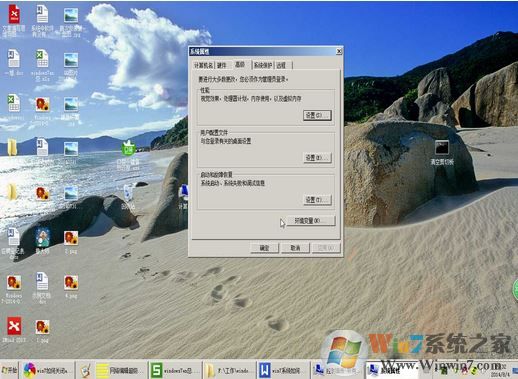Switch to the 硬件 tab

tap(222, 65)
